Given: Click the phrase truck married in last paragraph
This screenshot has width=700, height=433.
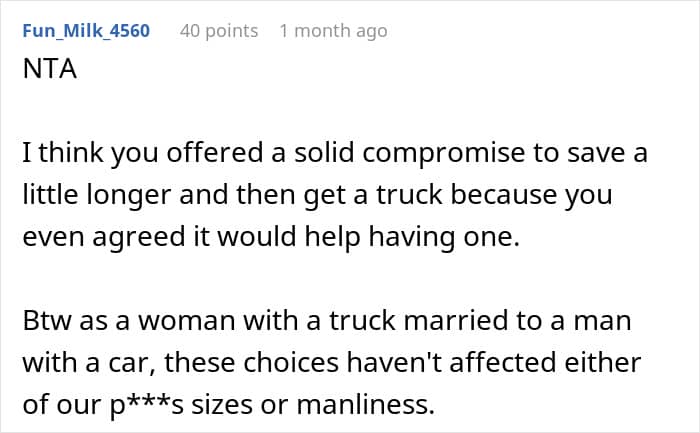Looking at the screenshot, I should tap(419, 321).
